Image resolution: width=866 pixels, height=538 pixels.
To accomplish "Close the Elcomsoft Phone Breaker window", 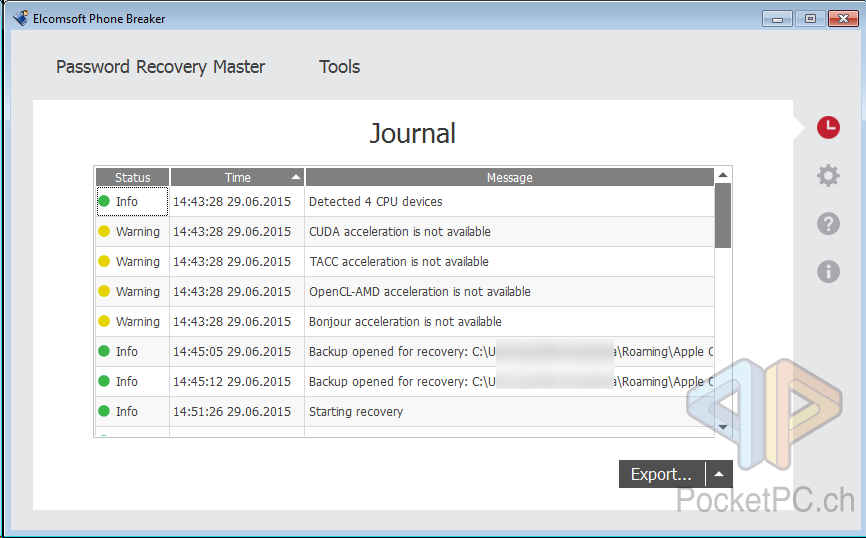I will click(x=843, y=19).
